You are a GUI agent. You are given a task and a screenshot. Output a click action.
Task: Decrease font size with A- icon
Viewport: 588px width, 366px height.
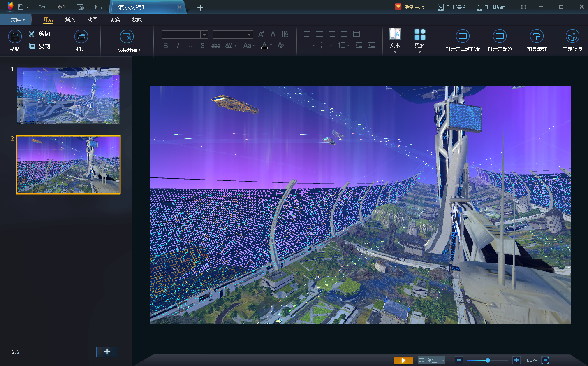tap(273, 34)
